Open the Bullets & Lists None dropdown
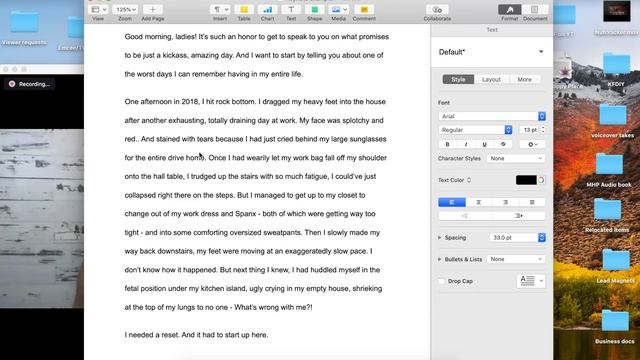 516,259
